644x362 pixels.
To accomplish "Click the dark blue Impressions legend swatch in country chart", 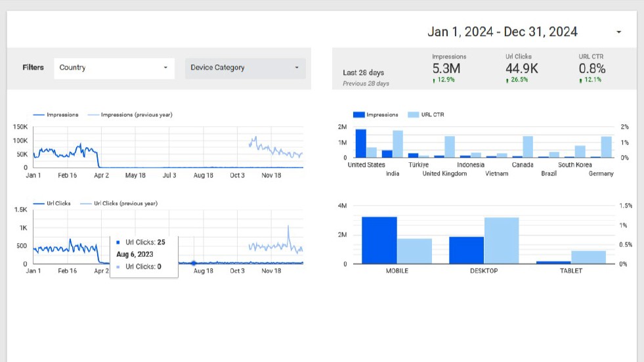I will click(x=358, y=115).
